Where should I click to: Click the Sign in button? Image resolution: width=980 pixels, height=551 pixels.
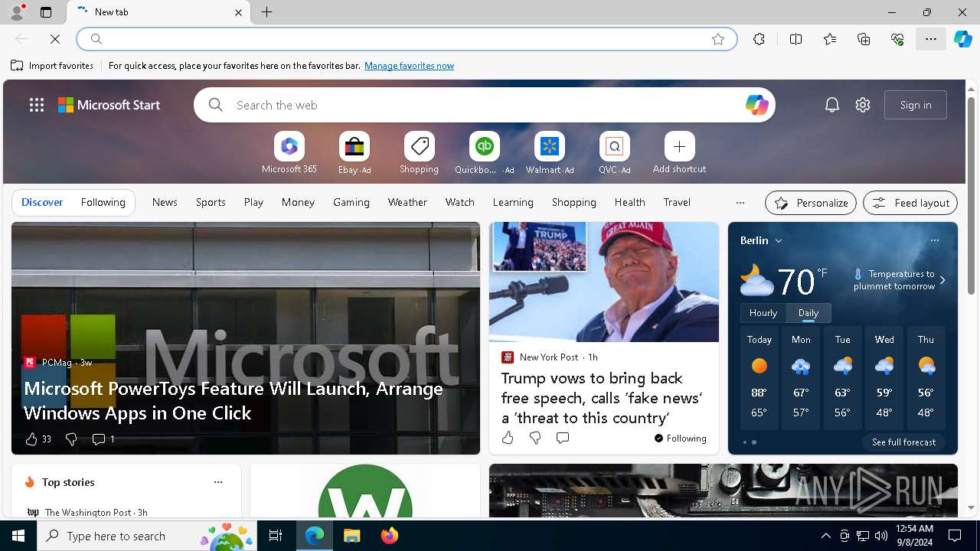[916, 105]
